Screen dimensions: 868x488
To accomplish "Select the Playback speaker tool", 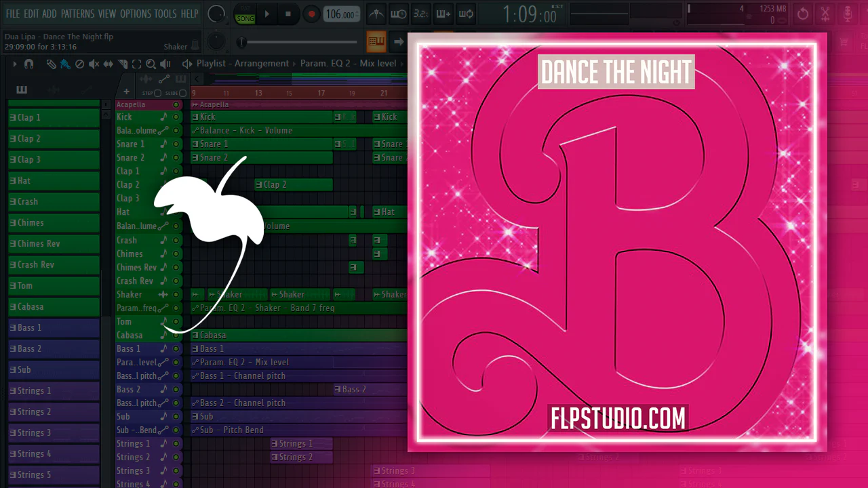I will click(165, 64).
